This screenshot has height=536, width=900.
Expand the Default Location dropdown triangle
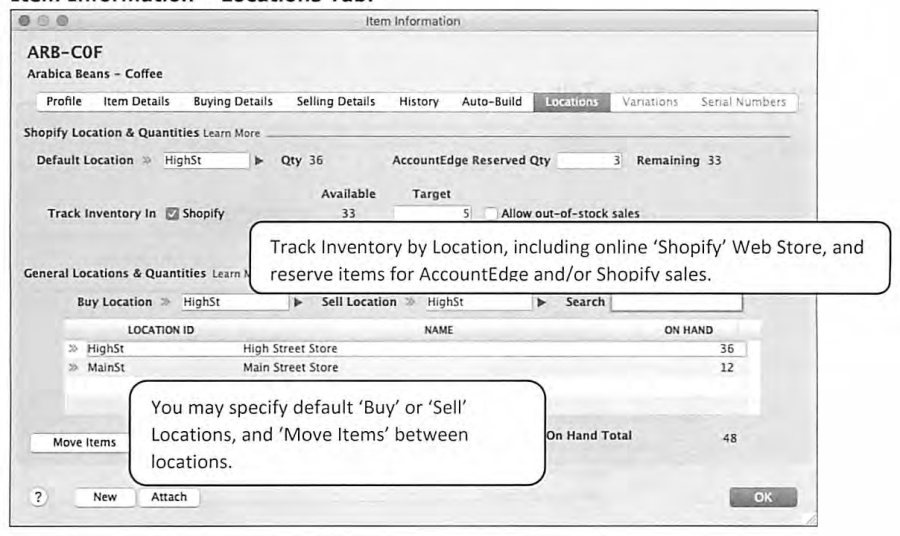coord(259,161)
